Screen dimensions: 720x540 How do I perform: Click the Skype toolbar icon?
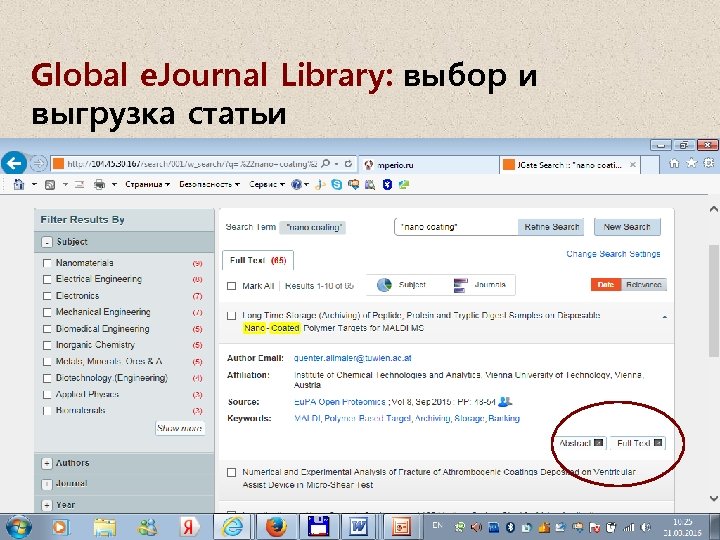coord(337,185)
